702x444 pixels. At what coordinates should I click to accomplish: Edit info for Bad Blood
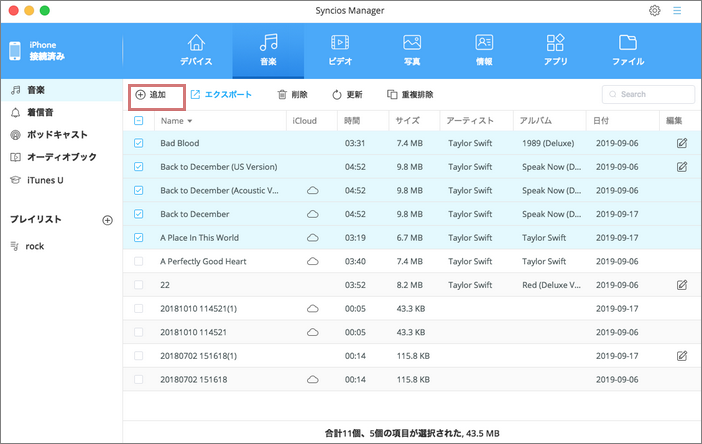pyautogui.click(x=682, y=143)
